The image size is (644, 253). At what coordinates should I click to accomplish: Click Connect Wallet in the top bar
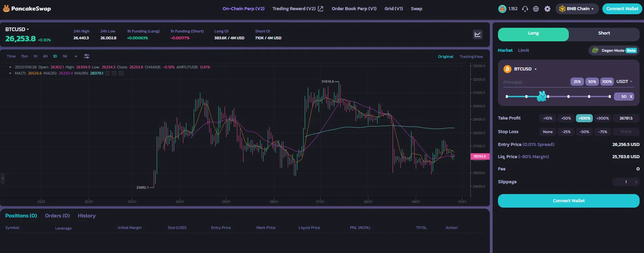coord(622,9)
